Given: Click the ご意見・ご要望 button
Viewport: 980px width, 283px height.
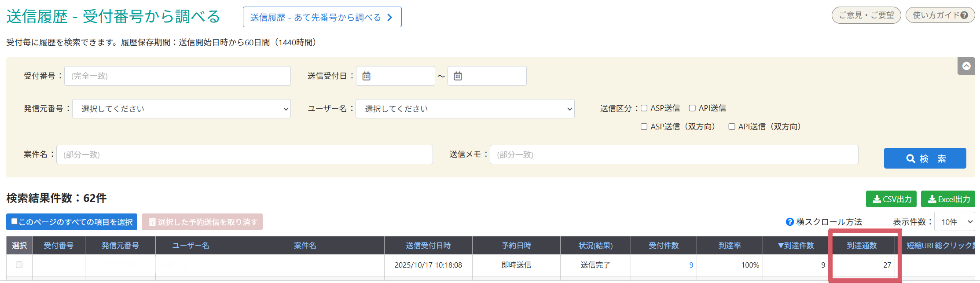Looking at the screenshot, I should coord(866,15).
